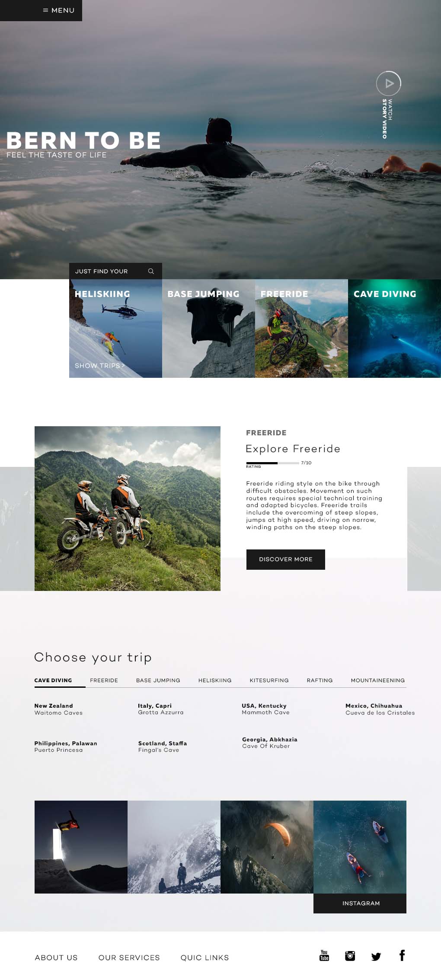Screen dimensions: 441x980
Task: Select the Mountaineening trip tab
Action: (378, 680)
